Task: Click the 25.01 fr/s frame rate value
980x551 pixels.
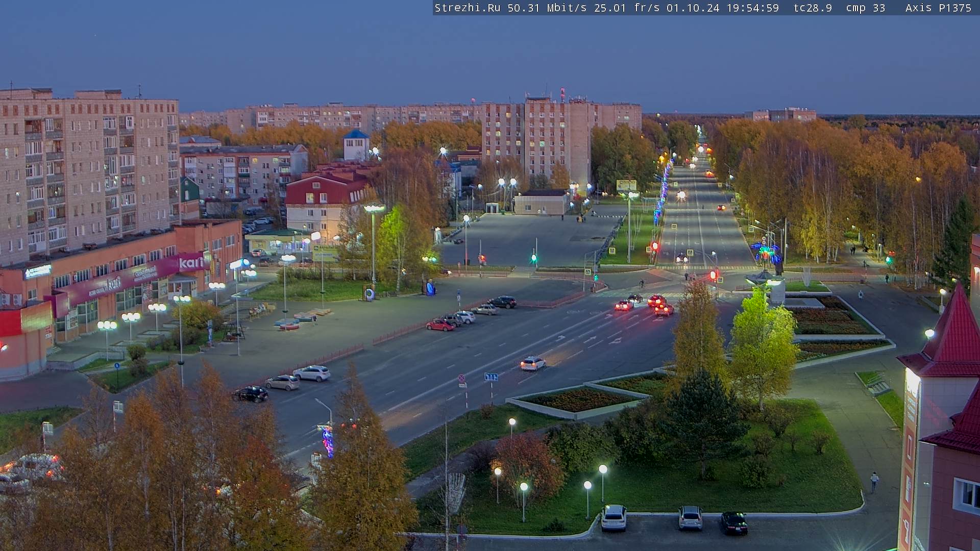Action: coord(628,8)
